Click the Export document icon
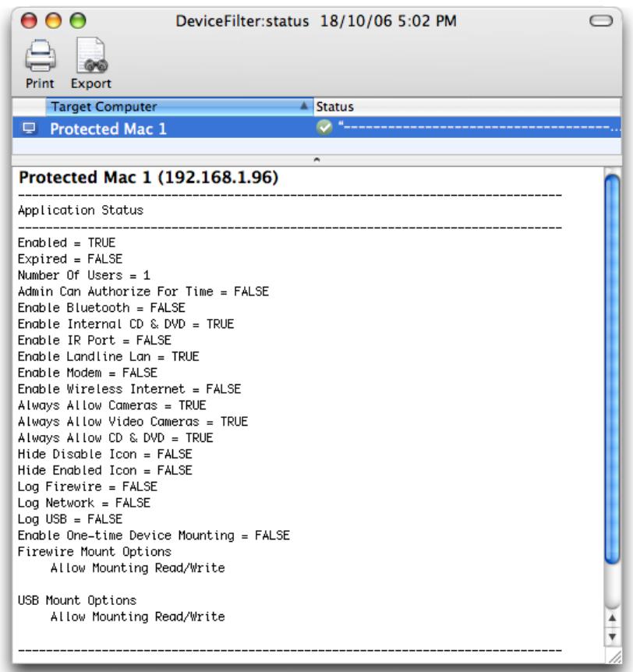 click(x=91, y=55)
